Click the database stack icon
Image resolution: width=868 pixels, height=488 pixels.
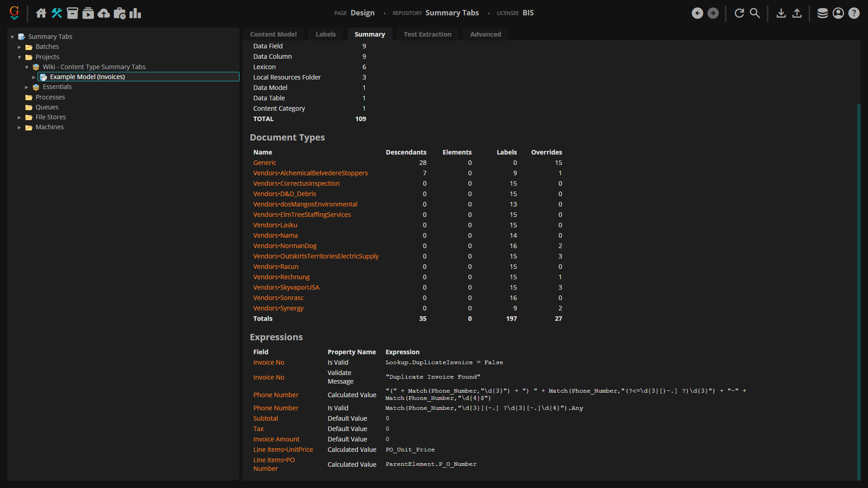(822, 13)
